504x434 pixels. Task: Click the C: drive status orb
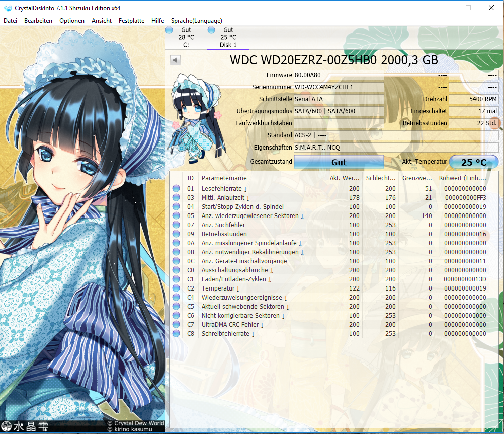(169, 30)
